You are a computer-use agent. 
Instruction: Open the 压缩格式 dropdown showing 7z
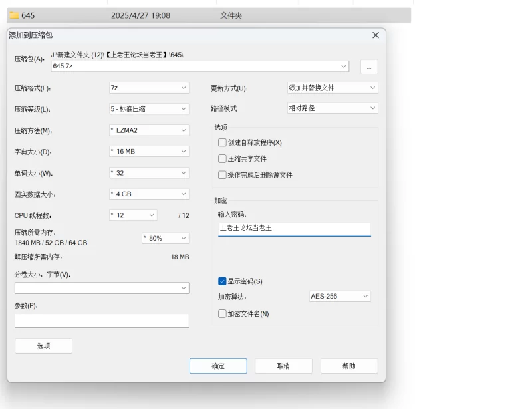pyautogui.click(x=149, y=88)
